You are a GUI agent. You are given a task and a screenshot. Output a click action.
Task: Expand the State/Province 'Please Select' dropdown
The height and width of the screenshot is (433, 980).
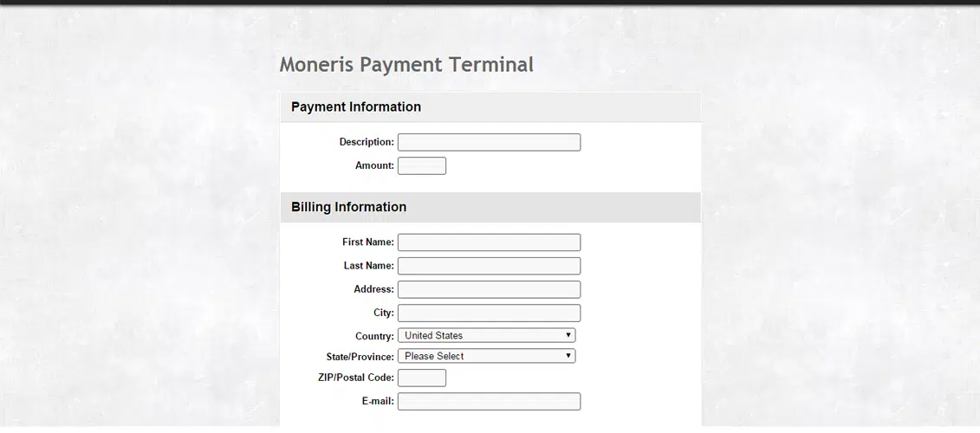[486, 356]
